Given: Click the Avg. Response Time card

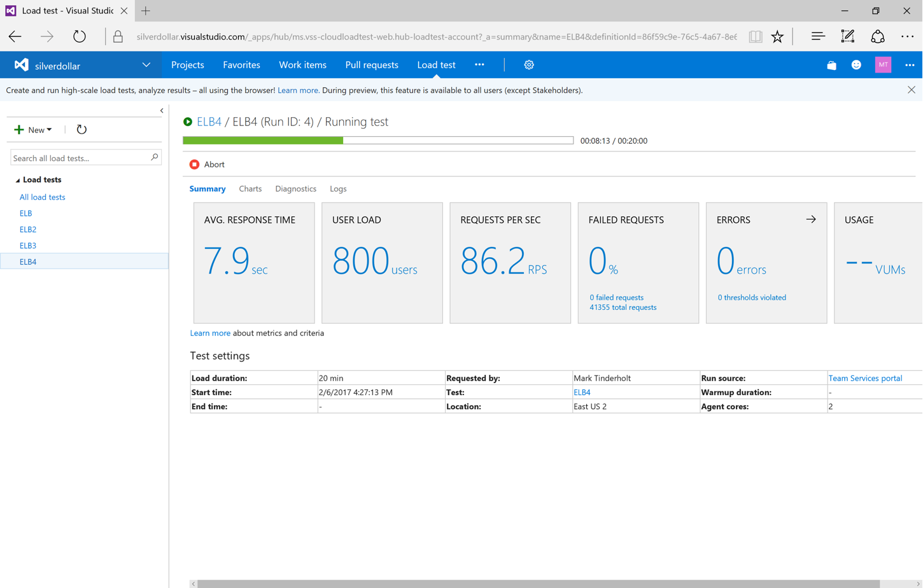Looking at the screenshot, I should (254, 263).
